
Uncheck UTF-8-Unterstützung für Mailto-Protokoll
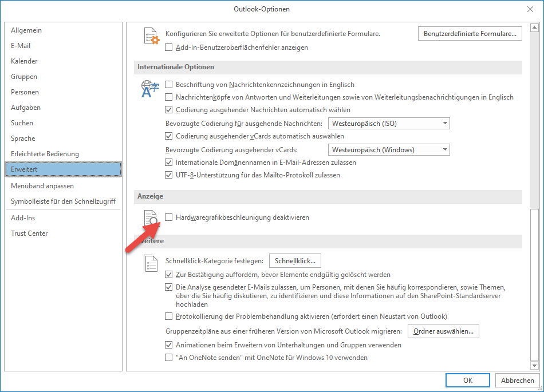168,175
